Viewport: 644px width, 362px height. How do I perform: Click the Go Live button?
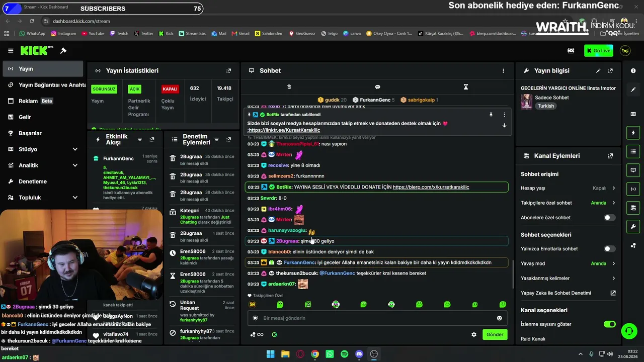pos(599,51)
